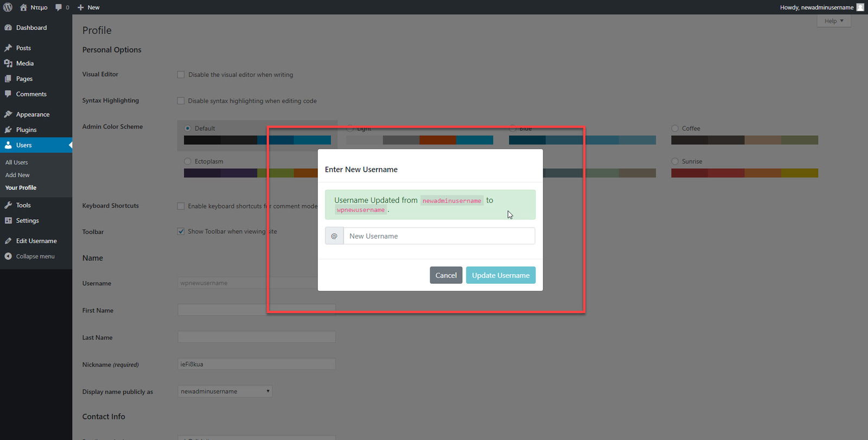The width and height of the screenshot is (868, 440).
Task: Click the Last Name input field
Action: click(x=257, y=337)
